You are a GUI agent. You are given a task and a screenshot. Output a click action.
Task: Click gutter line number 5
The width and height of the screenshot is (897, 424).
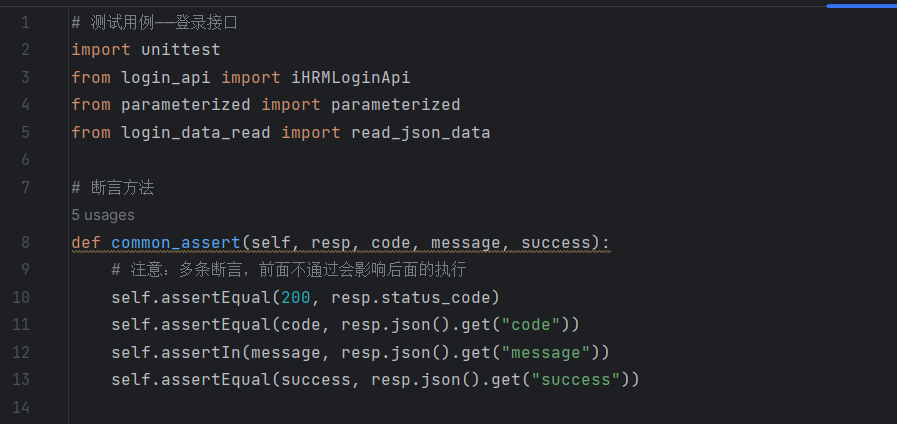coord(25,132)
